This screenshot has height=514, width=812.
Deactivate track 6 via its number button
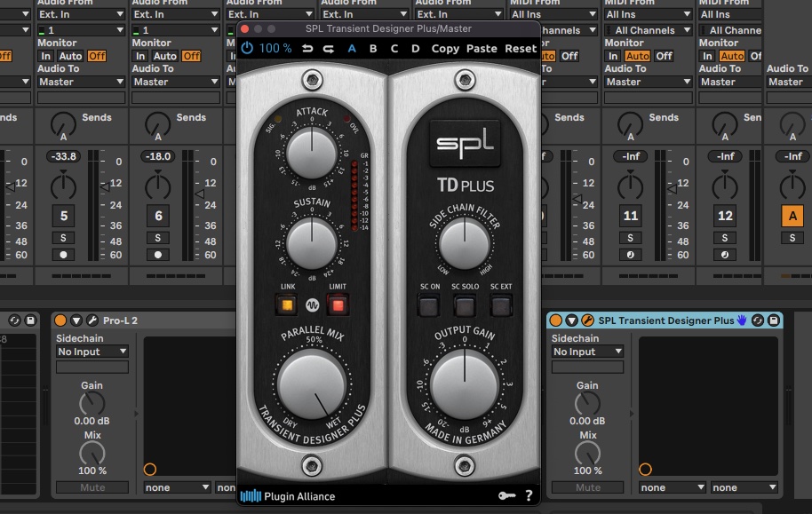158,216
